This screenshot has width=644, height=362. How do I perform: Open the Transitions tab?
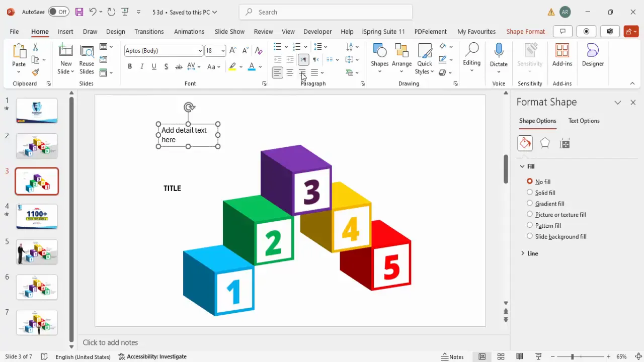[x=149, y=31]
